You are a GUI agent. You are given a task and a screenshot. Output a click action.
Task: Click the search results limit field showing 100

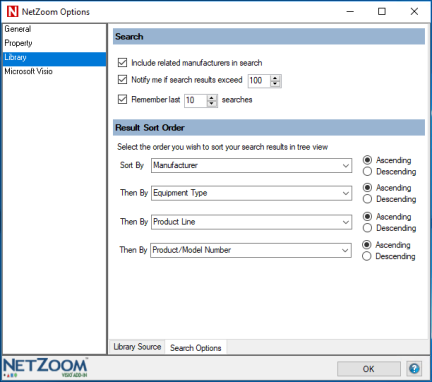259,81
